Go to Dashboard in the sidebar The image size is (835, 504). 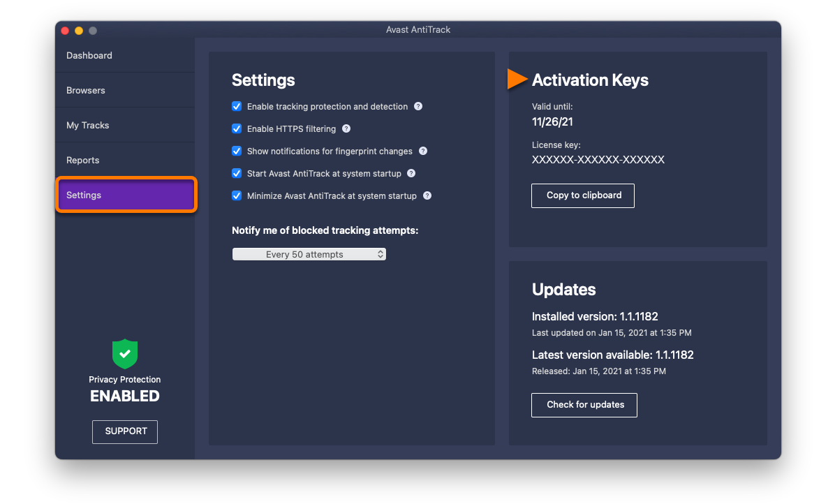point(125,55)
